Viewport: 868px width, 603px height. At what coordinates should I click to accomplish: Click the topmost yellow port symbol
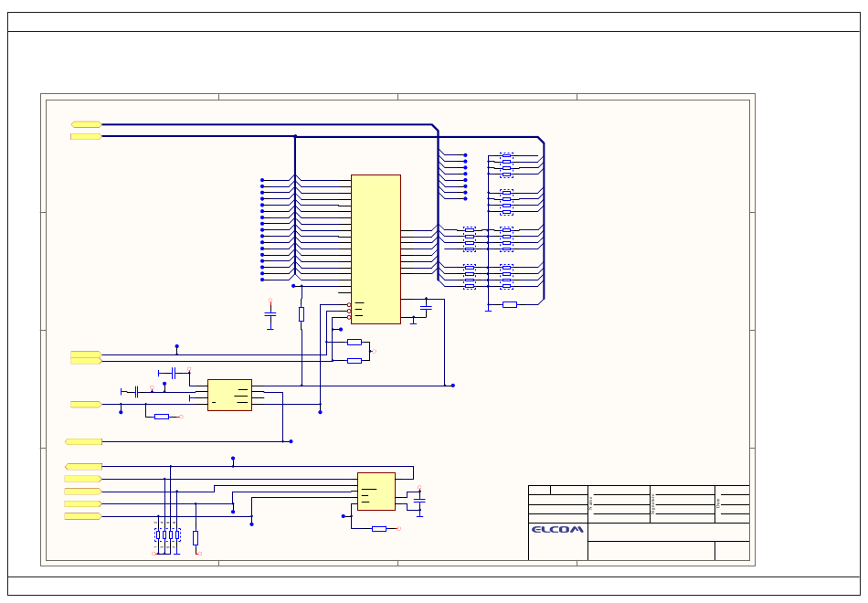click(86, 124)
